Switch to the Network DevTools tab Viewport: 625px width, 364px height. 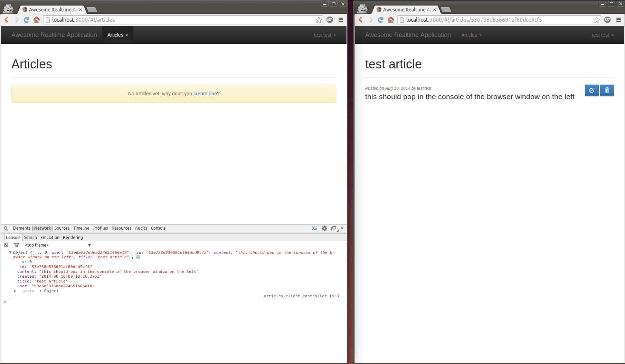(x=42, y=228)
